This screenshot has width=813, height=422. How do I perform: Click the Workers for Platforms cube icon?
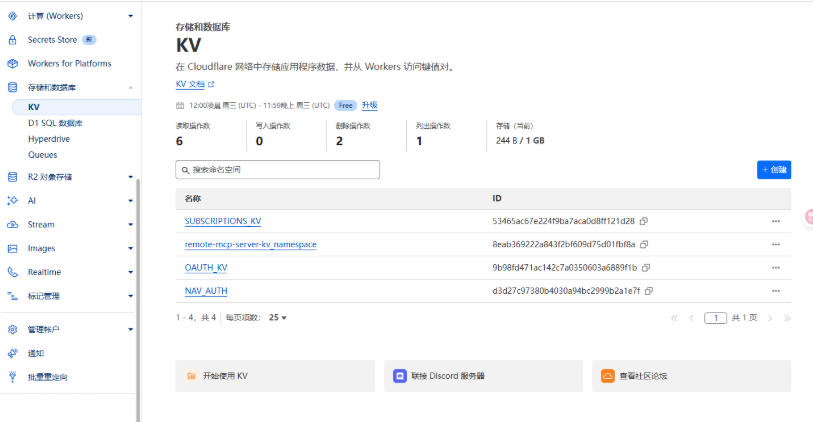(12, 64)
